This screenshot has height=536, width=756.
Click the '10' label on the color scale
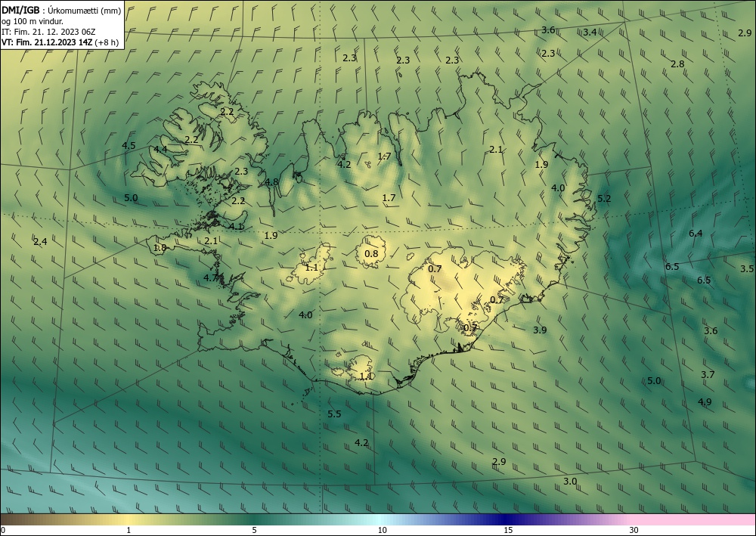(383, 531)
